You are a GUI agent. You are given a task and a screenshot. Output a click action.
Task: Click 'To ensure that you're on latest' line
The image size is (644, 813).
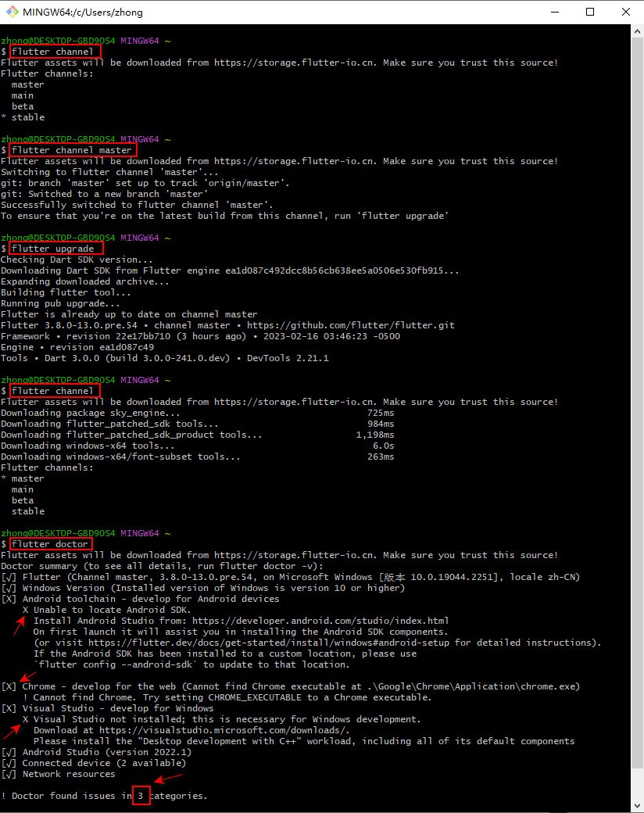(224, 216)
